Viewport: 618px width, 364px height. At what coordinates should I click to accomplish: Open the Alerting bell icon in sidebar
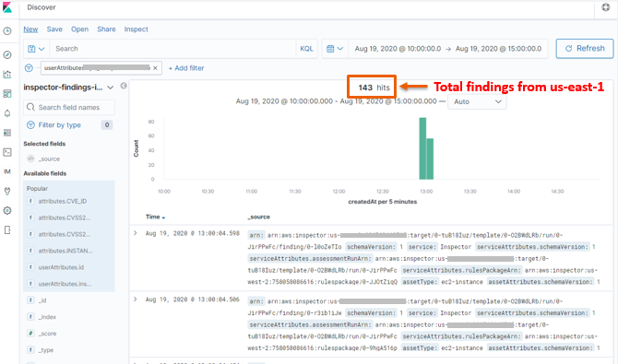point(7,113)
